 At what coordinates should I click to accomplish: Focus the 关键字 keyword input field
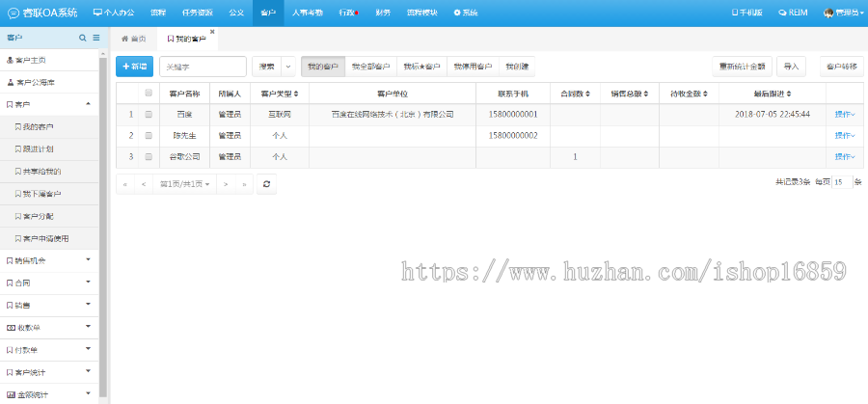(203, 67)
